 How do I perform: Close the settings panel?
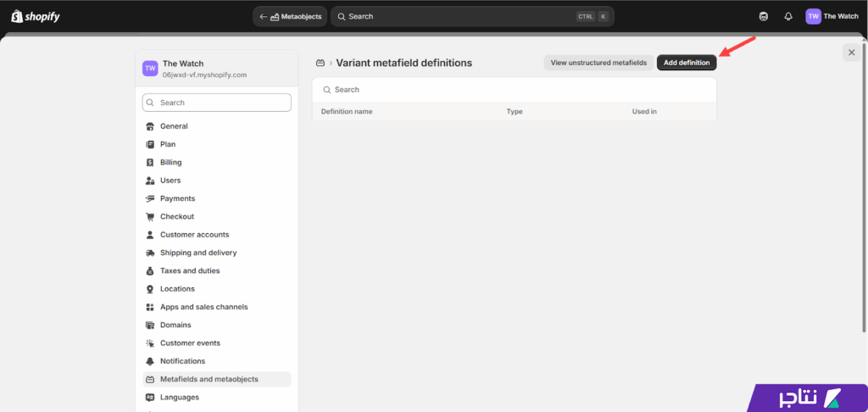click(851, 53)
